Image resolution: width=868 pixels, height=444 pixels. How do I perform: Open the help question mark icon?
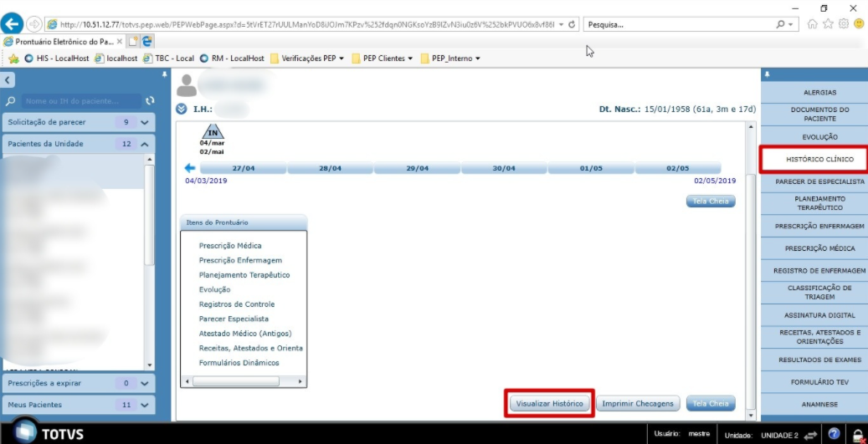(x=835, y=434)
